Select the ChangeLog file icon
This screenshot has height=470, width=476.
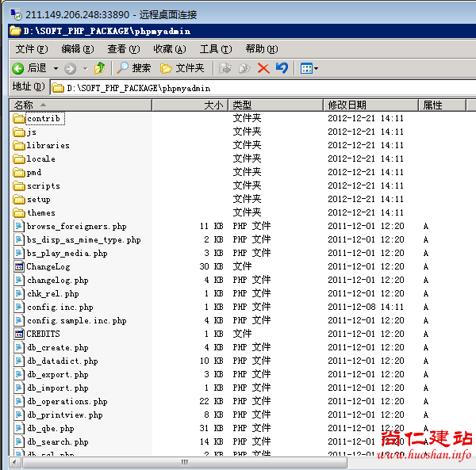20,266
